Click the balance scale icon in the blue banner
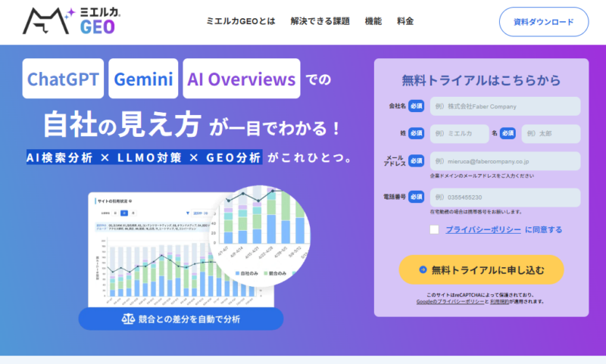The height and width of the screenshot is (364, 606). click(x=127, y=319)
